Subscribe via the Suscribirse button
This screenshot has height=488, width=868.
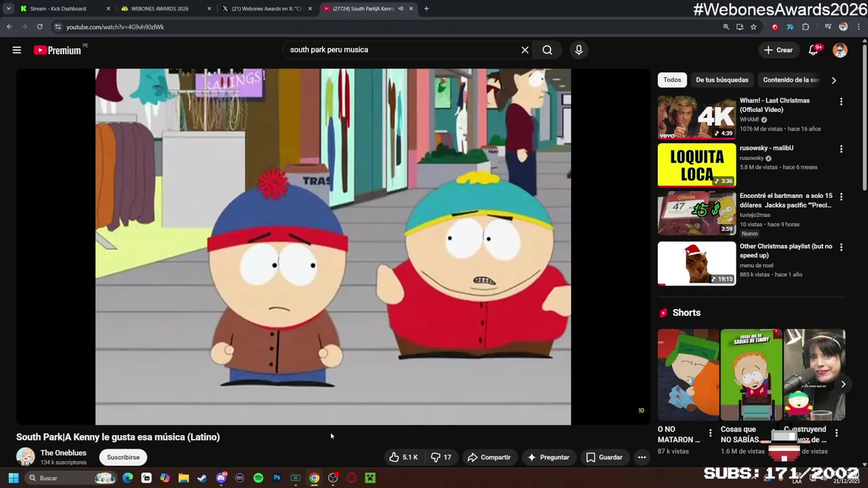[x=123, y=457]
